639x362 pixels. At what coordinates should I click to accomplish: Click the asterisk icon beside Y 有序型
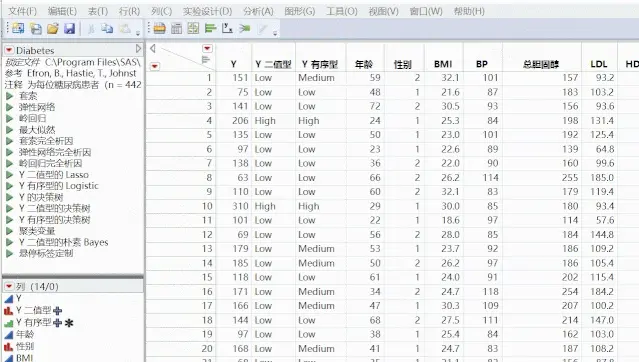69,323
